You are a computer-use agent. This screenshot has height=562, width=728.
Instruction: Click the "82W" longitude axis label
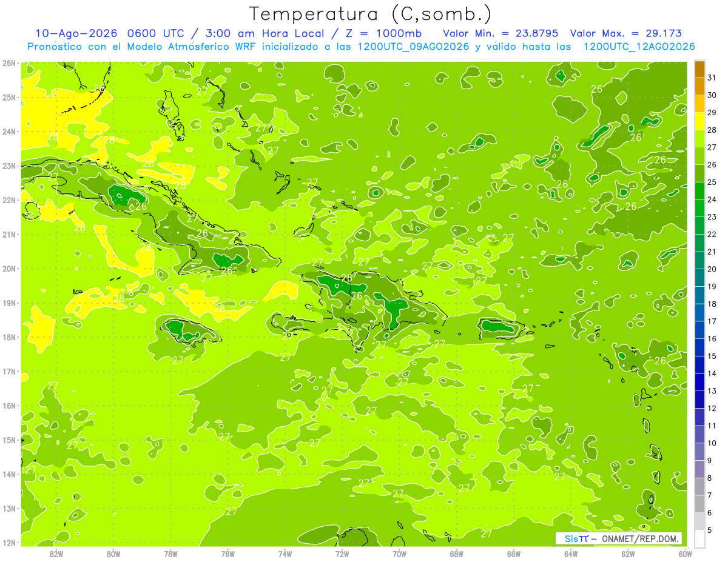56,554
